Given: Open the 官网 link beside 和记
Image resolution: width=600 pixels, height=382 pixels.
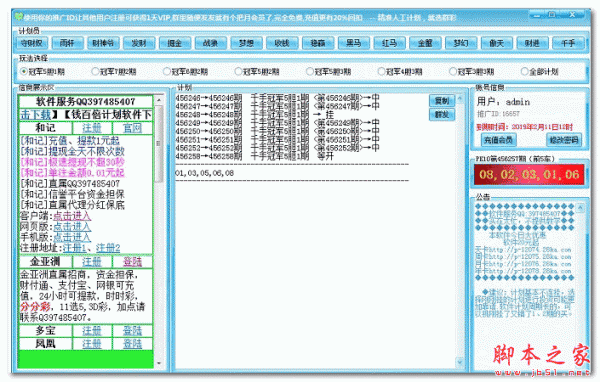Looking at the screenshot, I should coord(132,127).
